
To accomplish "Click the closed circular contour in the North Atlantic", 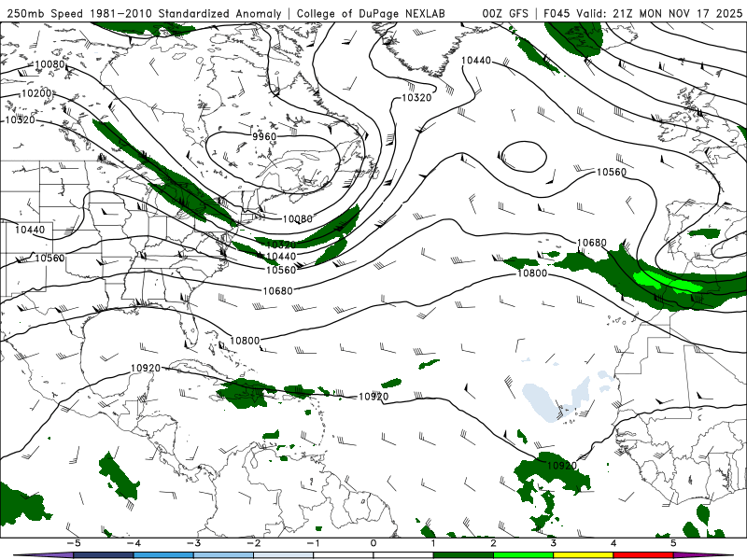I will (x=522, y=156).
